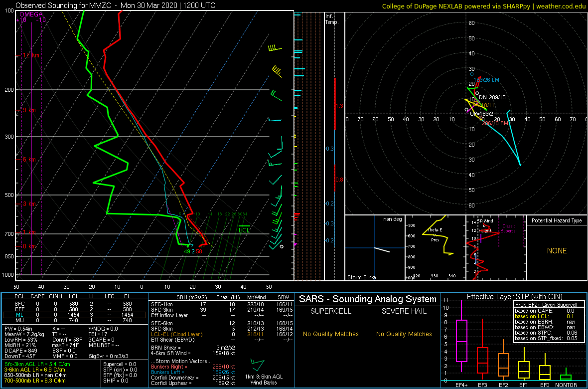The image size is (588, 389).
Task: Click the SARS - Sounding Analog System heading
Action: (x=368, y=299)
